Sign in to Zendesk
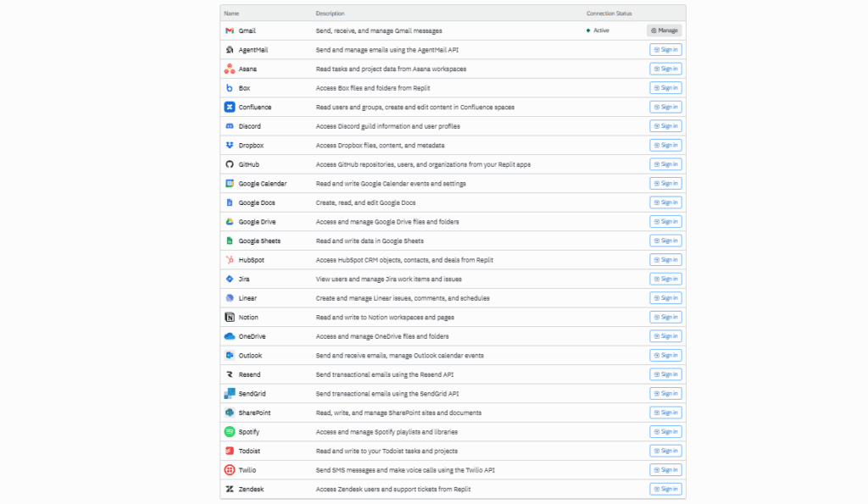This screenshot has height=504, width=868. click(x=665, y=489)
